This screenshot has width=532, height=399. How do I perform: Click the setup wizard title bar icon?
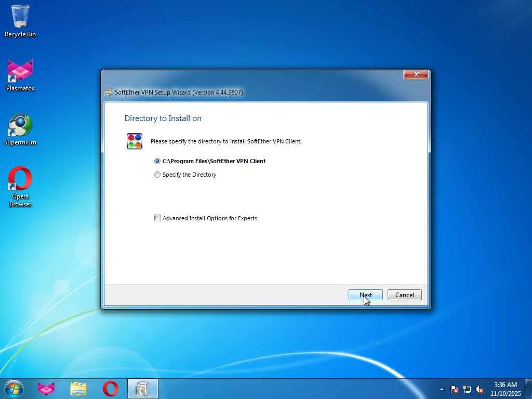[x=108, y=92]
